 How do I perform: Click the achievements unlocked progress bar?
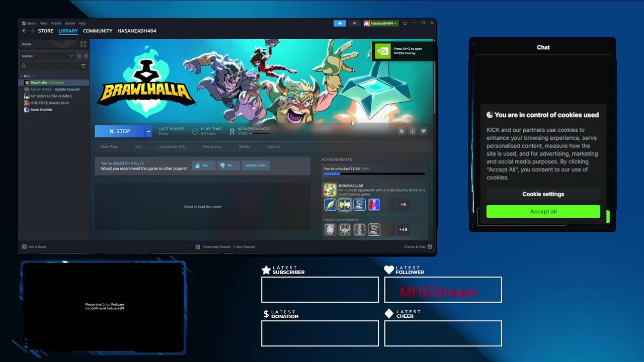374,174
